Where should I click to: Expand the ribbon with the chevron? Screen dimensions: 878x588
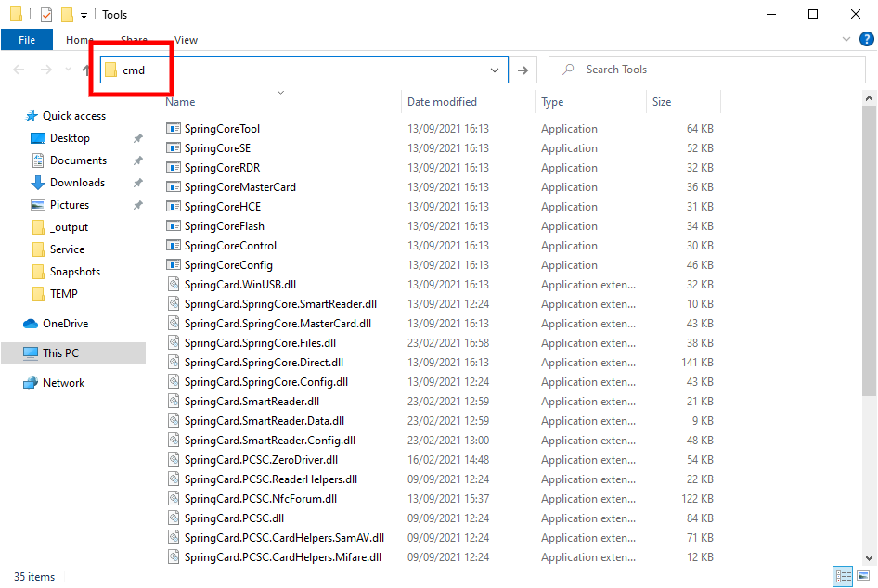coord(846,39)
